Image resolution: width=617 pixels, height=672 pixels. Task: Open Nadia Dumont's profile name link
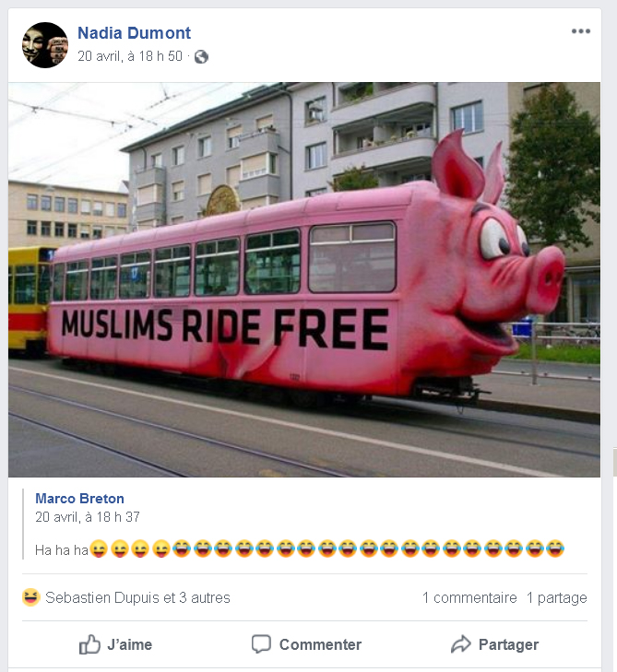point(135,32)
